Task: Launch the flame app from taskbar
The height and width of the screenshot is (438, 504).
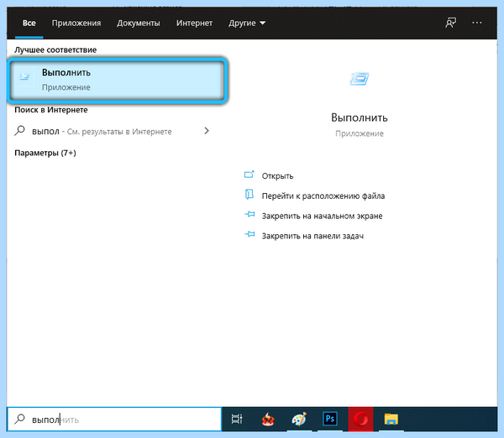Action: 268,419
